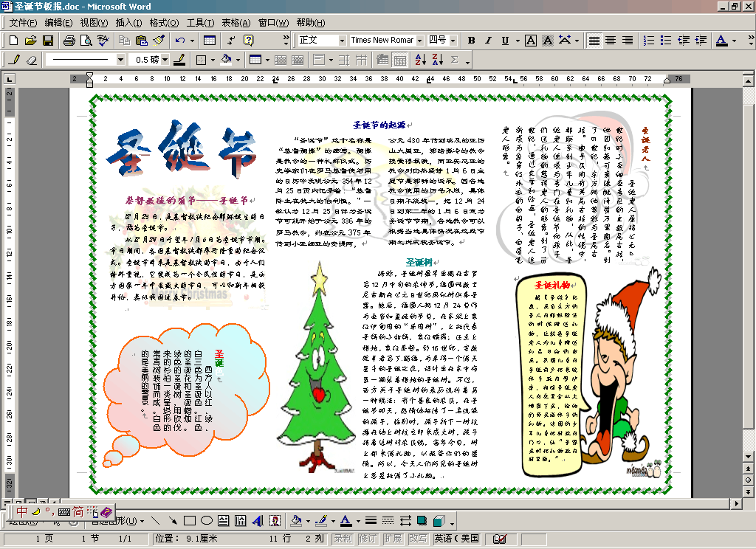This screenshot has height=549, width=756.
Task: Open the 表格(A) menu
Action: 236,23
